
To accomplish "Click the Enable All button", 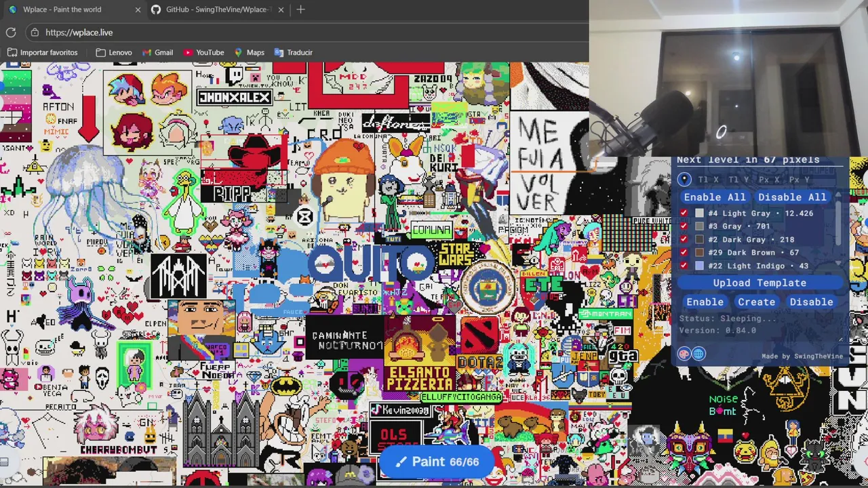I will tap(715, 197).
